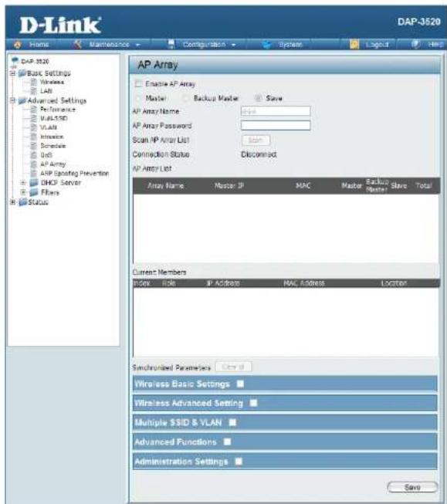Click the Schedule page icon
447x504 pixels.
point(34,146)
